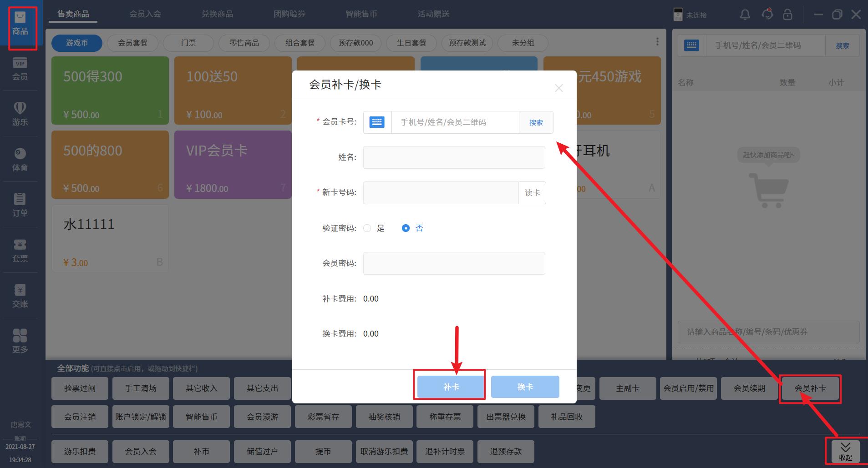Image resolution: width=868 pixels, height=468 pixels.
Task: Switch to the 智能售币 top tab
Action: [361, 14]
